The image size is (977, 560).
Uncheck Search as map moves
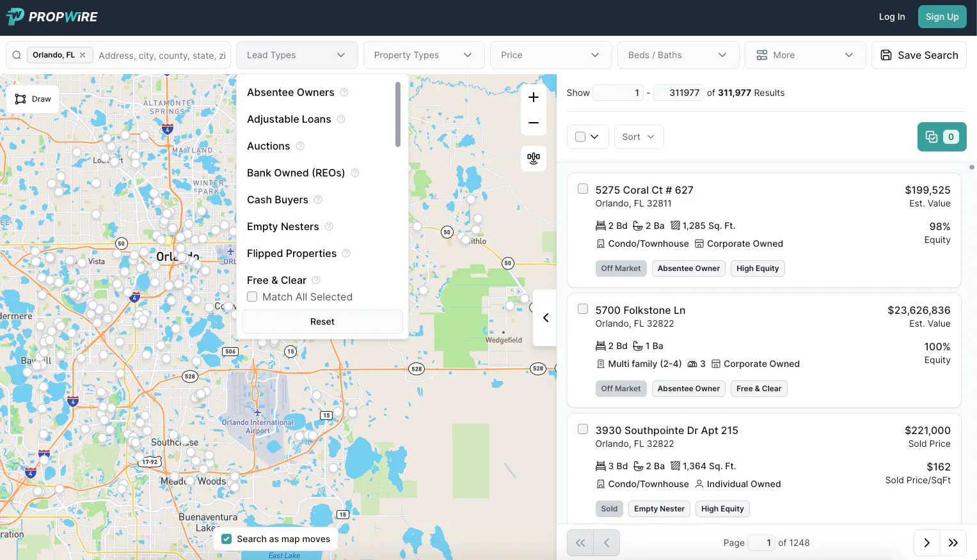point(226,539)
